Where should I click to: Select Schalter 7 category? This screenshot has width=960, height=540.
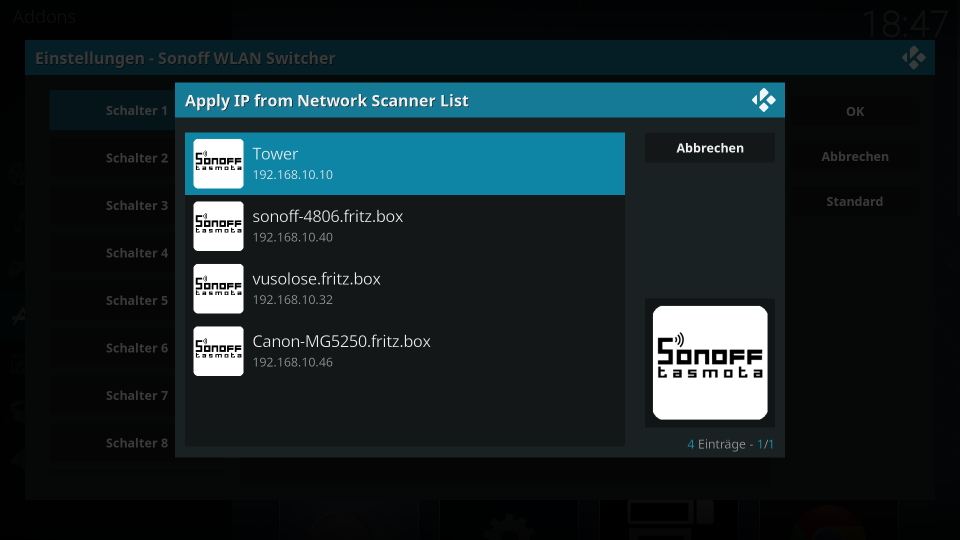click(113, 396)
